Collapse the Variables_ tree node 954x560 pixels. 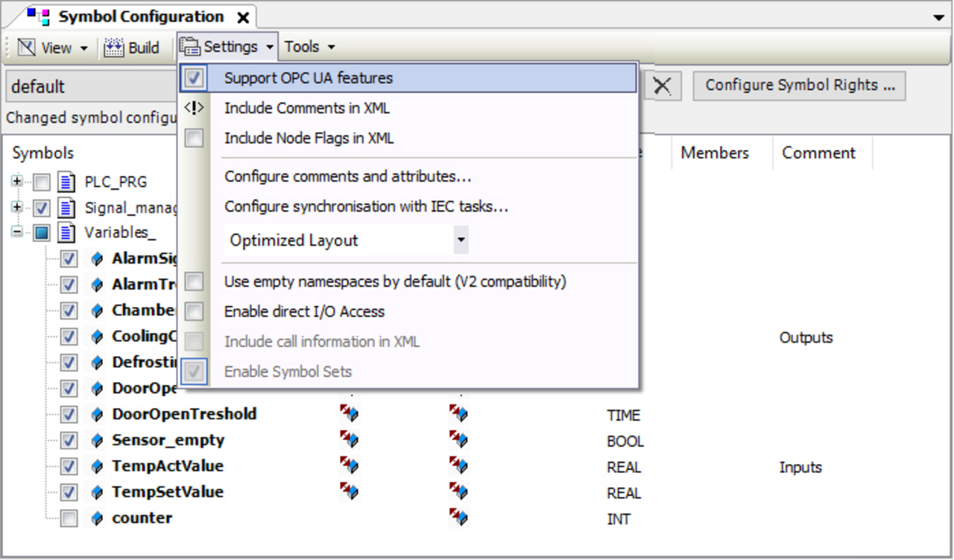click(x=16, y=232)
